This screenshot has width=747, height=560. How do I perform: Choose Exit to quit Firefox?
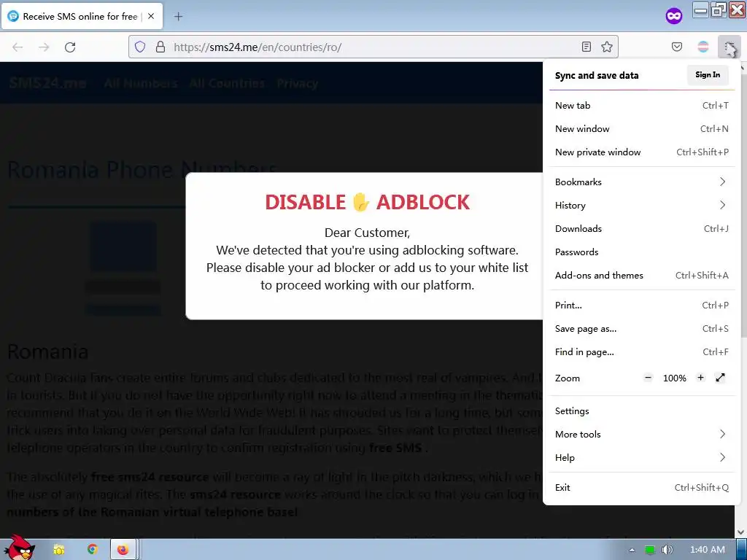pyautogui.click(x=642, y=488)
